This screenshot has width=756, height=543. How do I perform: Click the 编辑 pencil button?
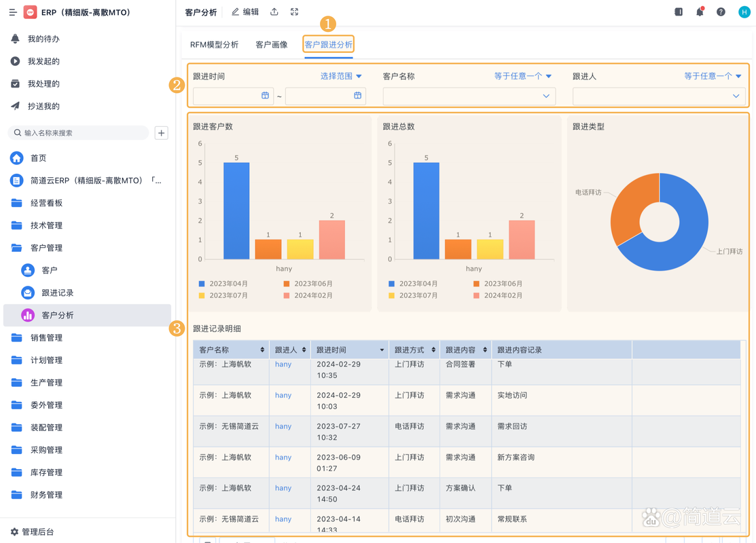click(245, 12)
